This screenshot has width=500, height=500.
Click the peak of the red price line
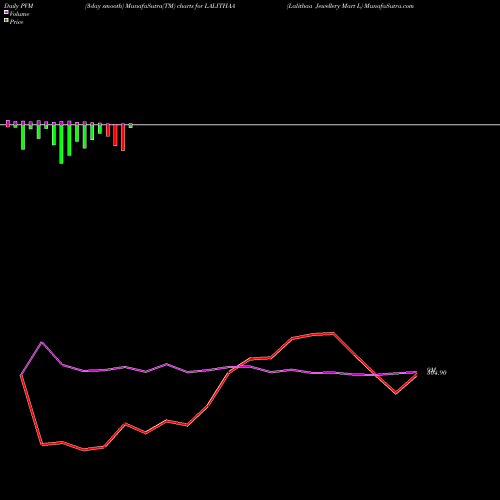pos(333,333)
